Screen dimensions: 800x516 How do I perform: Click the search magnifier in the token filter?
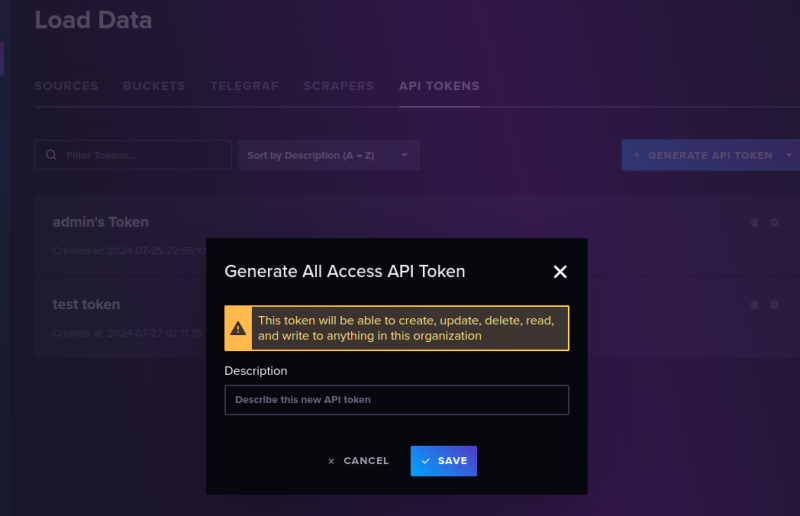click(51, 155)
